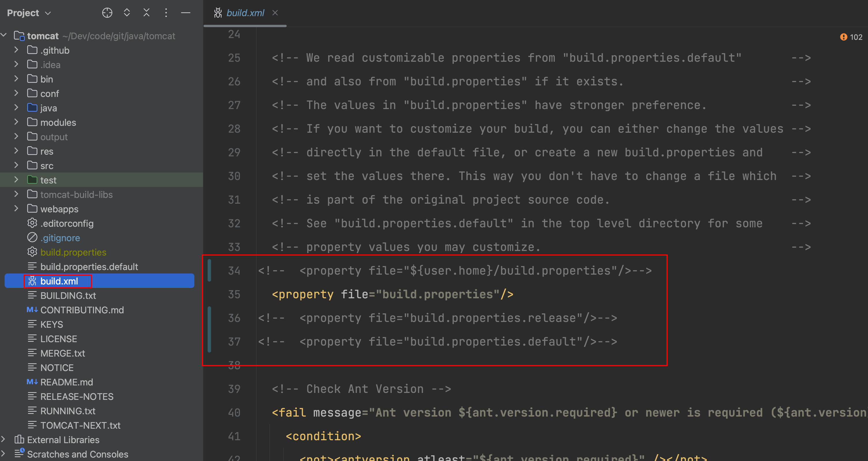The width and height of the screenshot is (868, 461).
Task: Hide the Project tool window with minimize dash
Action: [x=186, y=13]
